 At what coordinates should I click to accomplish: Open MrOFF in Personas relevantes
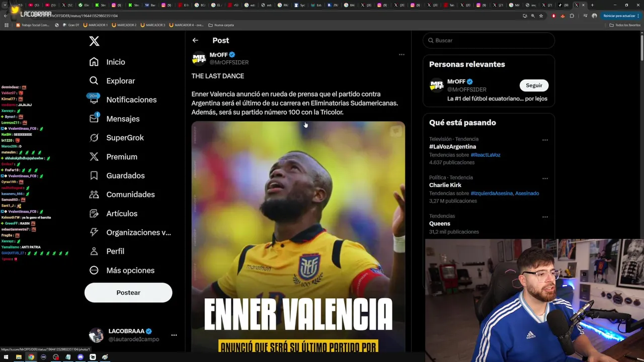[x=457, y=81]
